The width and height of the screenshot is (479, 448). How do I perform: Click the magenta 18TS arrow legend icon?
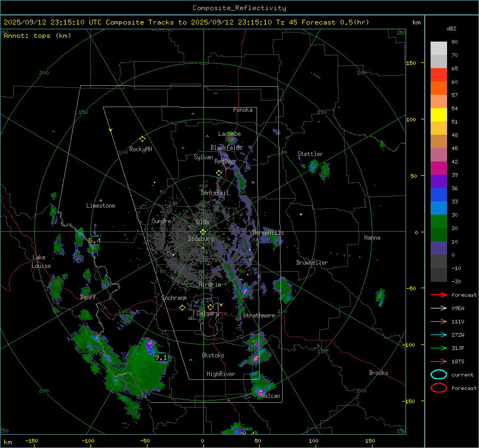coord(439,362)
